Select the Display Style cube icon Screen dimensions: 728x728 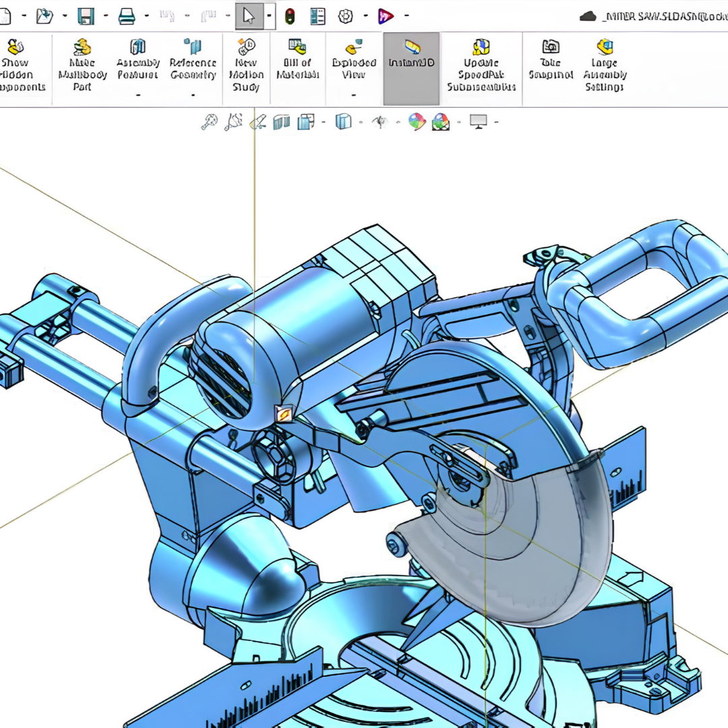pyautogui.click(x=343, y=122)
